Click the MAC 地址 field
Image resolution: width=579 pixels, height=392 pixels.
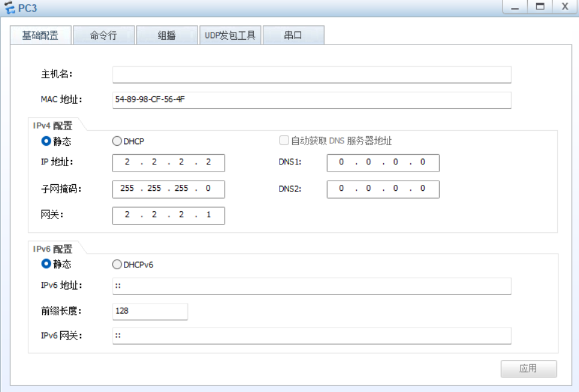[311, 100]
